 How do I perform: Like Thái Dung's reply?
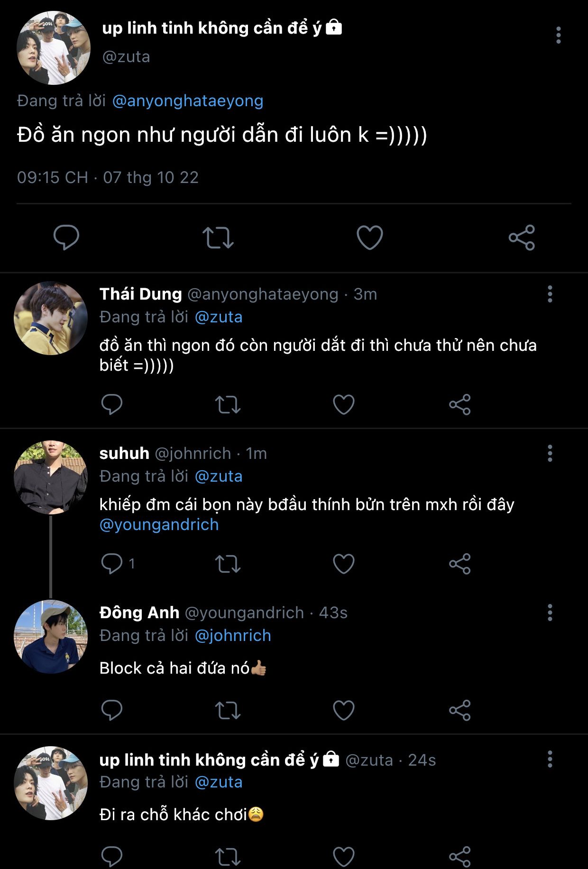(x=344, y=404)
